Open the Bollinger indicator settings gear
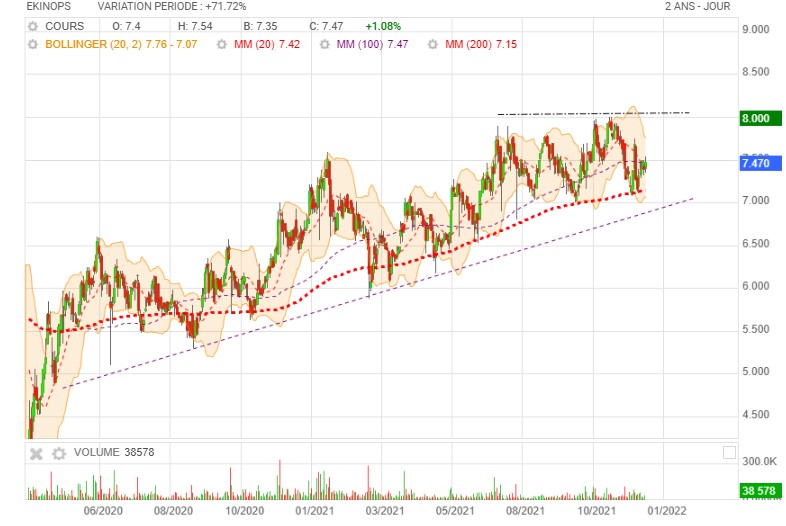This screenshot has height=526, width=786. pyautogui.click(x=33, y=45)
